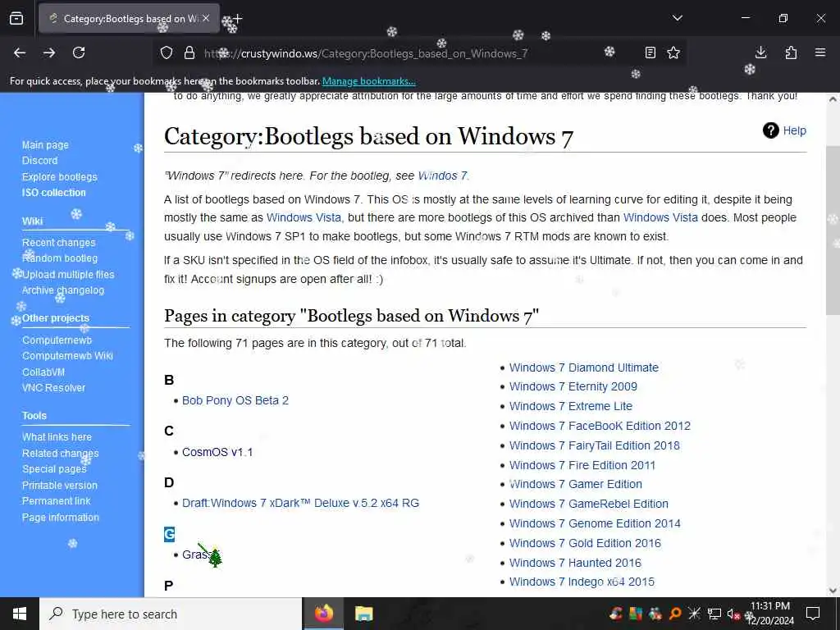
Task: Select the Category:Bootlegs browser tab
Action: pos(129,18)
